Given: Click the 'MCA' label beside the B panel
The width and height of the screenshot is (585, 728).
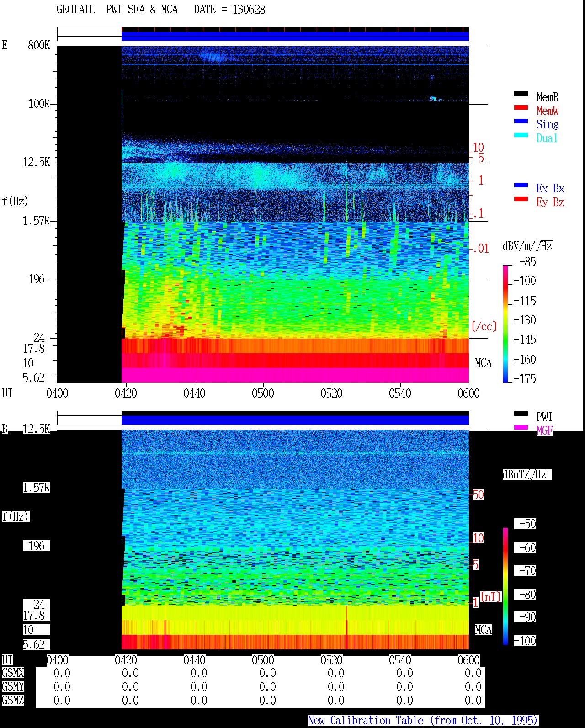Looking at the screenshot, I should tap(483, 630).
